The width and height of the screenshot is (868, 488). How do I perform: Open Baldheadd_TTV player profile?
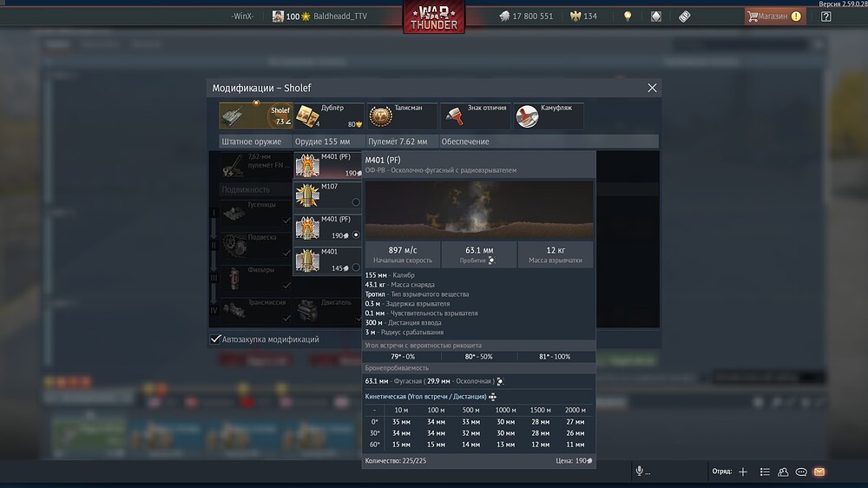click(320, 16)
